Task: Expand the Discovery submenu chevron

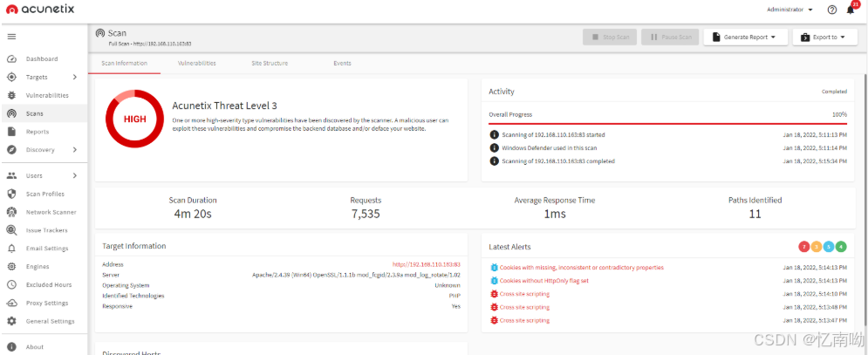Action: point(75,149)
